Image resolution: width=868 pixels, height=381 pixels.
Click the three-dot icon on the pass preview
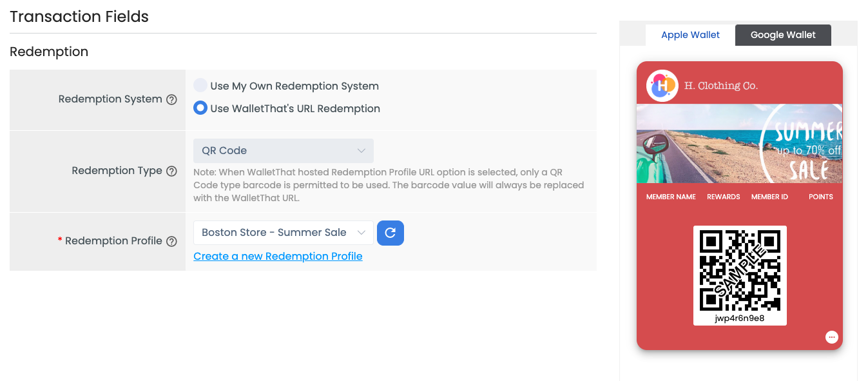831,337
